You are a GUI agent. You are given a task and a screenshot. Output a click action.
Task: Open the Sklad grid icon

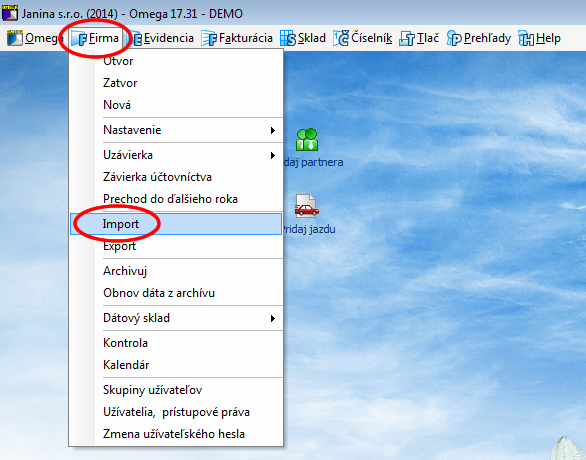tap(288, 38)
